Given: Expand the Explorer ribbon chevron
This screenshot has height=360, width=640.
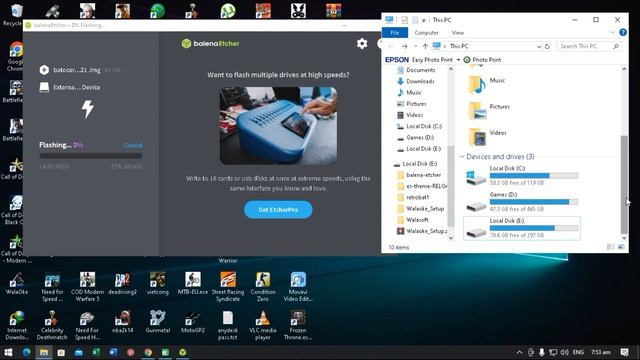Looking at the screenshot, I should [612, 32].
